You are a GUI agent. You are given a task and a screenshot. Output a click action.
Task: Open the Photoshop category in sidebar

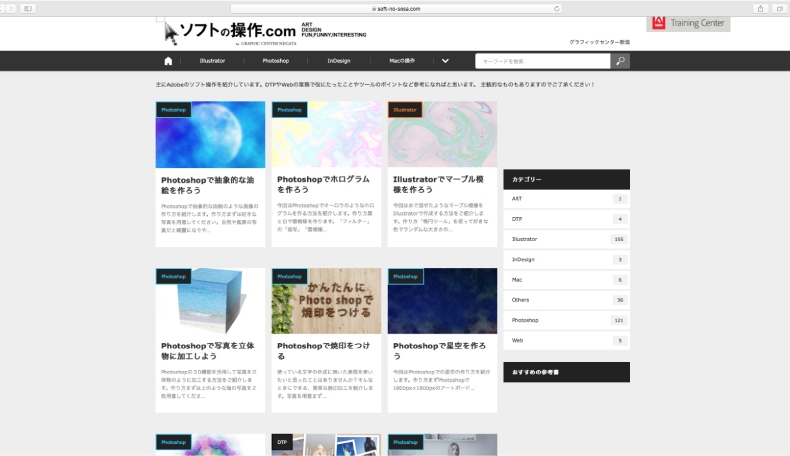coord(566,320)
